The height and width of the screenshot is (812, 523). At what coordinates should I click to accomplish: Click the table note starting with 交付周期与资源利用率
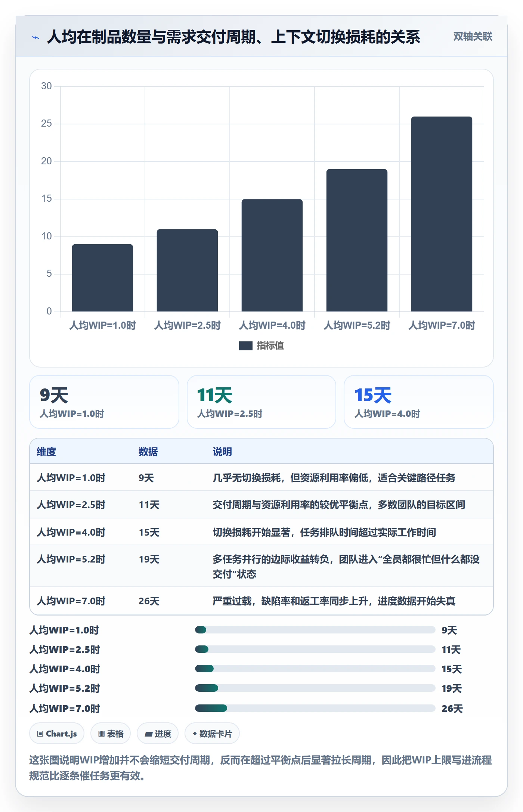tap(339, 505)
